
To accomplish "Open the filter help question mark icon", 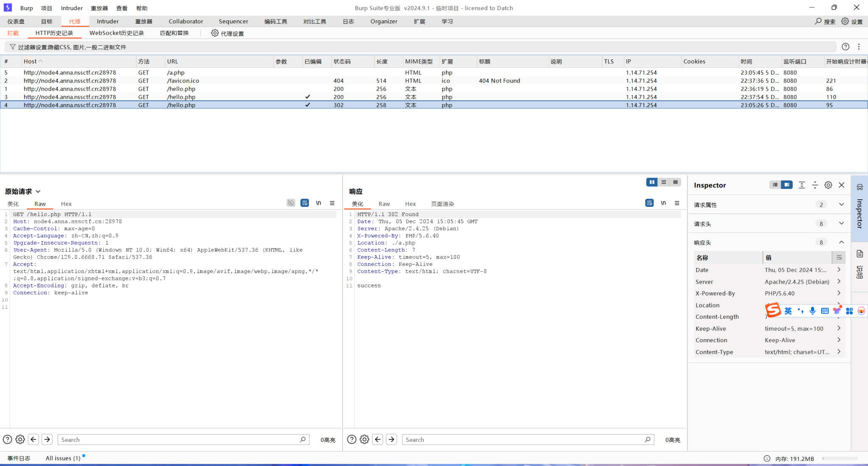I will click(x=845, y=47).
